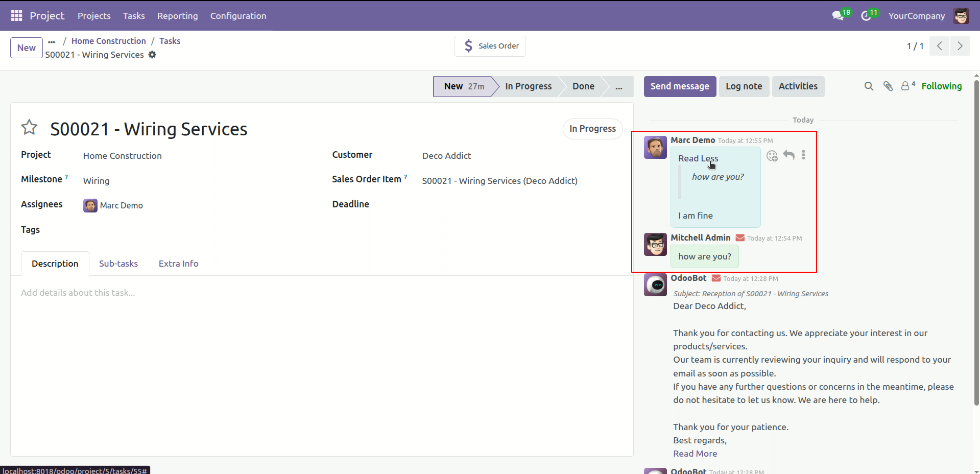The width and height of the screenshot is (980, 474).
Task: Set stage to In Progress
Action: [x=528, y=86]
